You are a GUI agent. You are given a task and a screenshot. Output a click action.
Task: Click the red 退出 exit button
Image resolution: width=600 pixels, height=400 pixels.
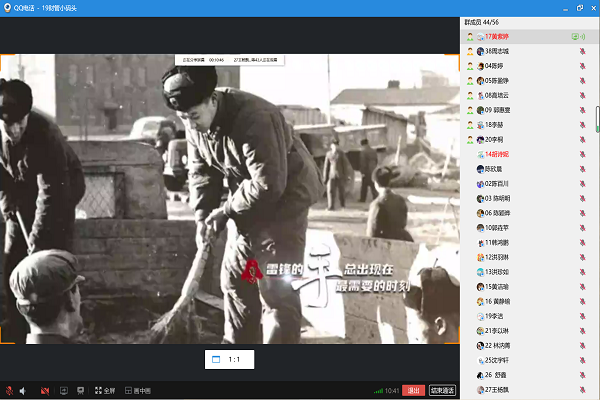click(413, 390)
